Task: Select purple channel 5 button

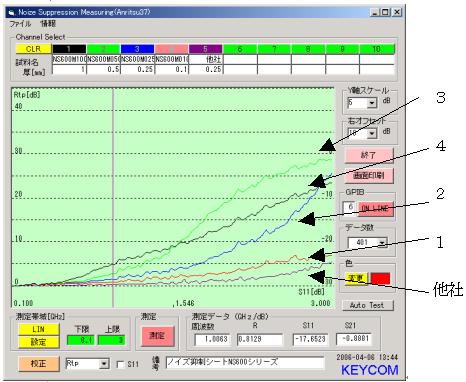Action: point(205,49)
